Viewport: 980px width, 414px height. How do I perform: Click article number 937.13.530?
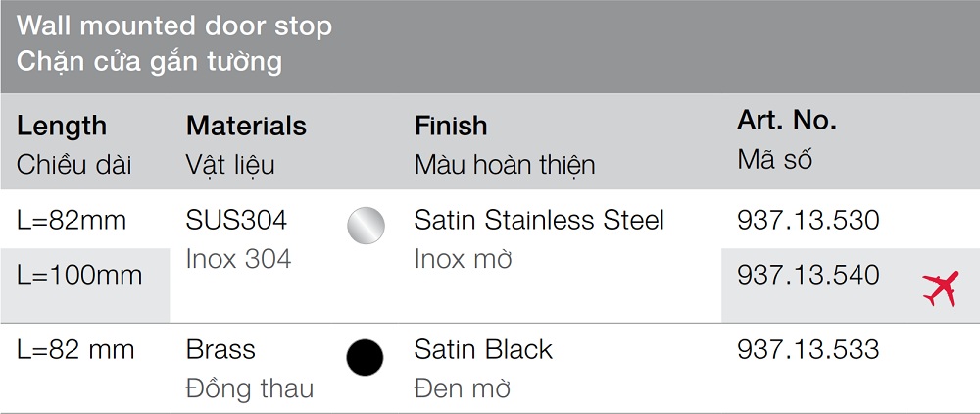point(808,220)
